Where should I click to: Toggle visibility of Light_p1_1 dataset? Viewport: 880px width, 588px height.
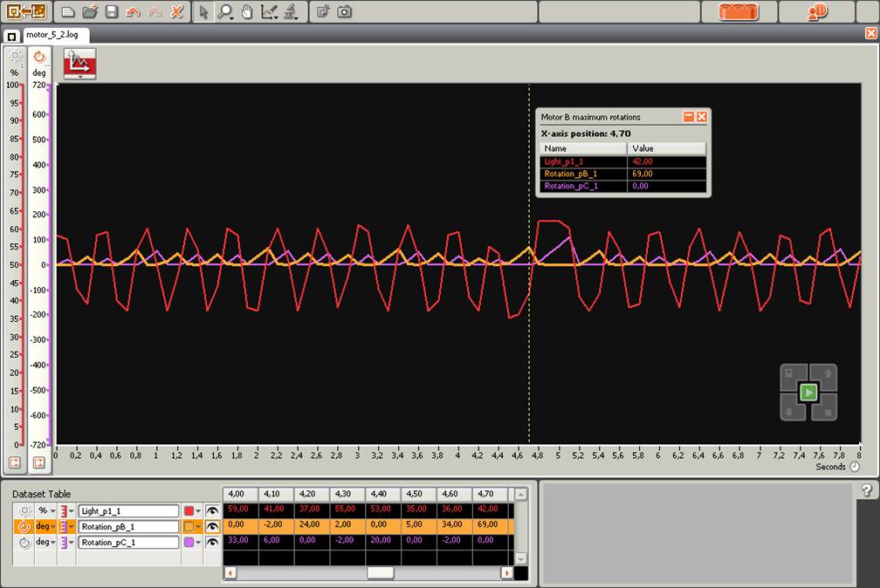click(212, 511)
